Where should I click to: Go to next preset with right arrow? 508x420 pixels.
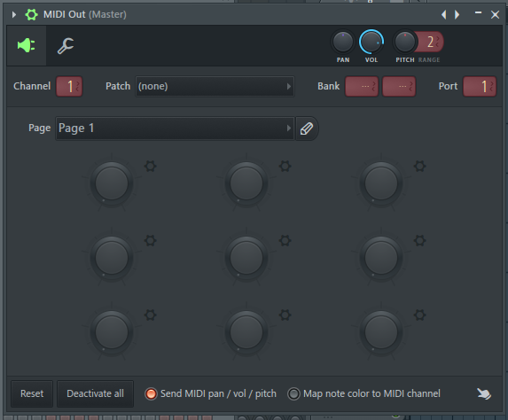coord(457,14)
